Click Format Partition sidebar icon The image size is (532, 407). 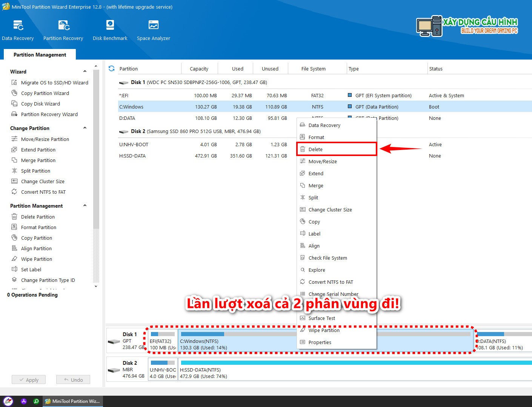[14, 227]
